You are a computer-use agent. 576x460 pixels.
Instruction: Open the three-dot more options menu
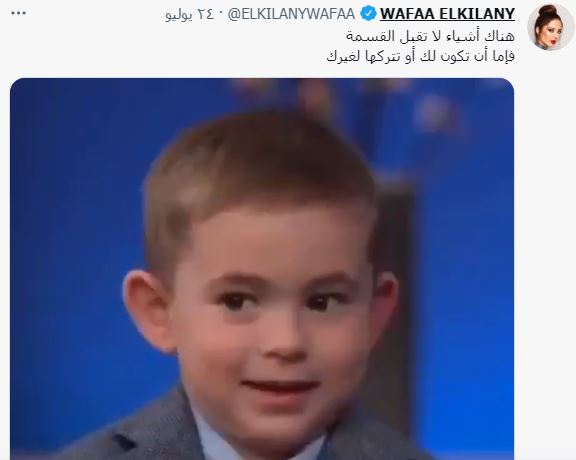(18, 14)
